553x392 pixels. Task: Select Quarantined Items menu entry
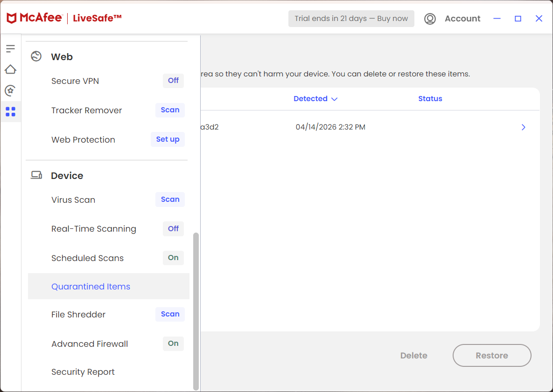tap(109, 286)
